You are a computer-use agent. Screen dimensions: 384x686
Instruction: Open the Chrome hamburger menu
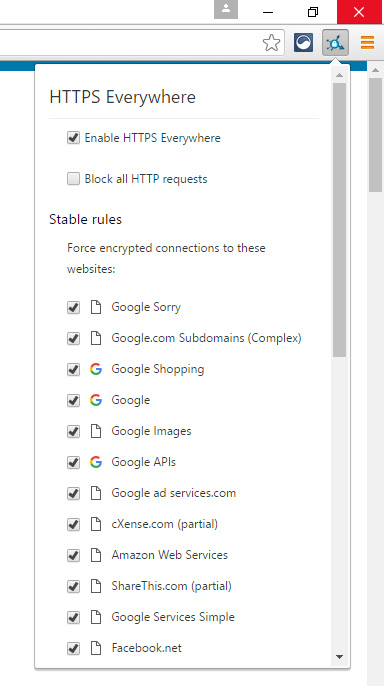point(367,42)
